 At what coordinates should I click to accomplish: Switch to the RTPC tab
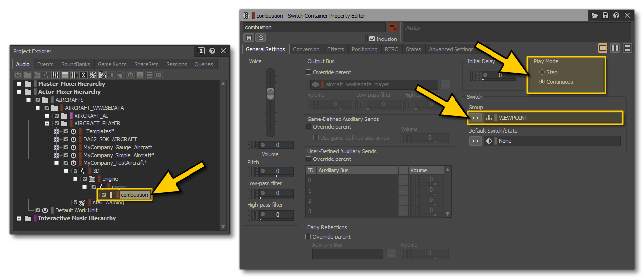(x=391, y=49)
